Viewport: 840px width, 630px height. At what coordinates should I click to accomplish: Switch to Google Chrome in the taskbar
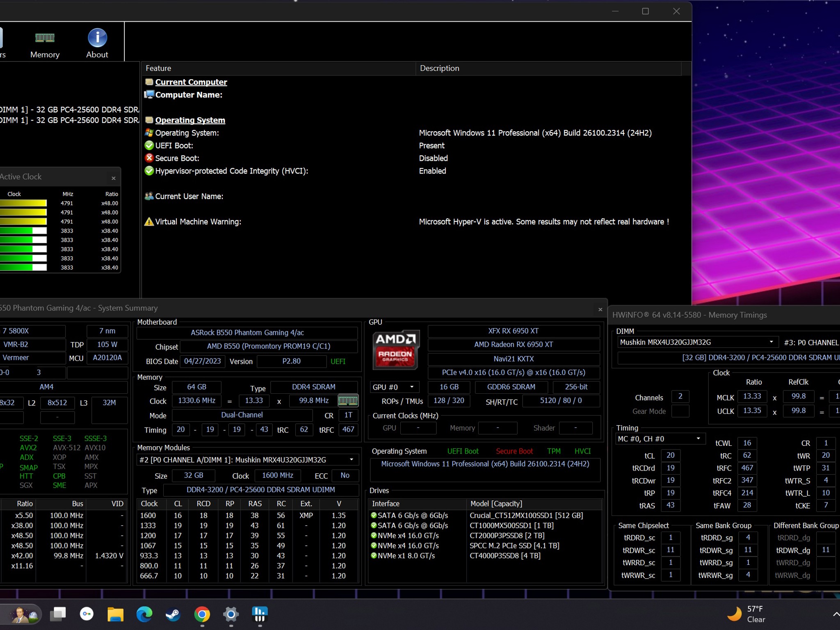tap(202, 614)
